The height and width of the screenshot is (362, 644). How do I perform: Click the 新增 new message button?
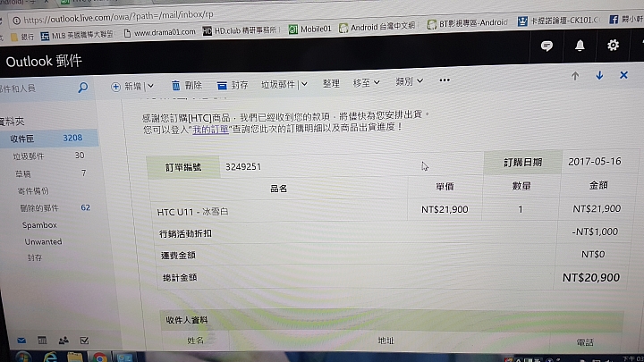click(126, 86)
